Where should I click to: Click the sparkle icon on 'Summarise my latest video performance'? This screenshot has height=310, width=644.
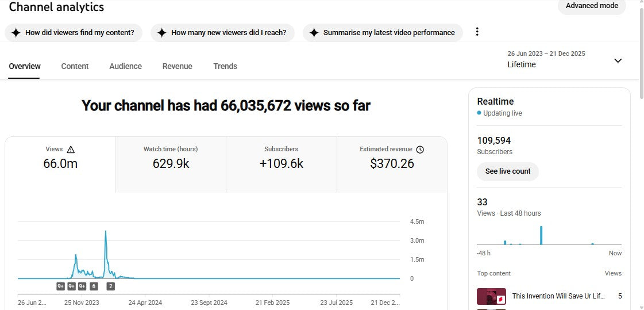point(314,33)
